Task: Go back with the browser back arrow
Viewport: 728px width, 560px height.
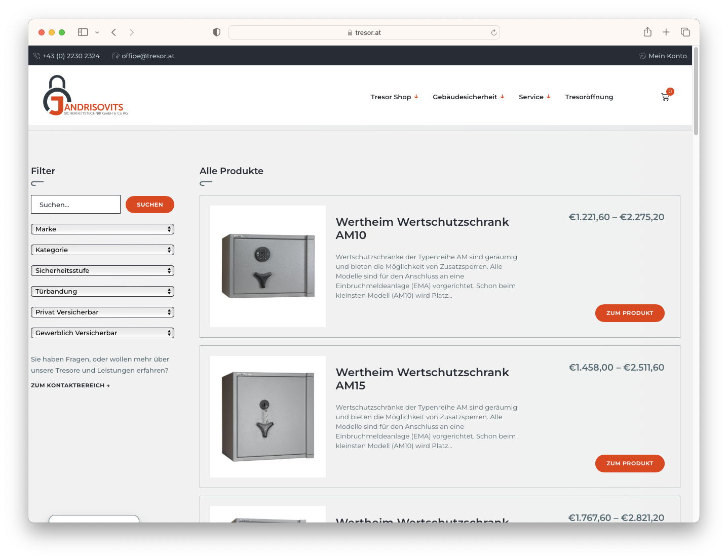Action: 114,32
